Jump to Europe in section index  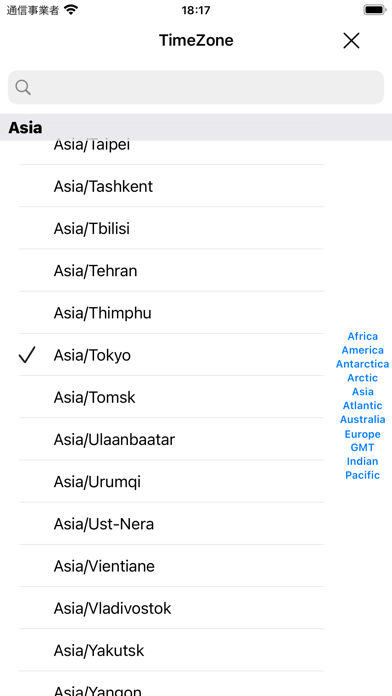coord(363,434)
